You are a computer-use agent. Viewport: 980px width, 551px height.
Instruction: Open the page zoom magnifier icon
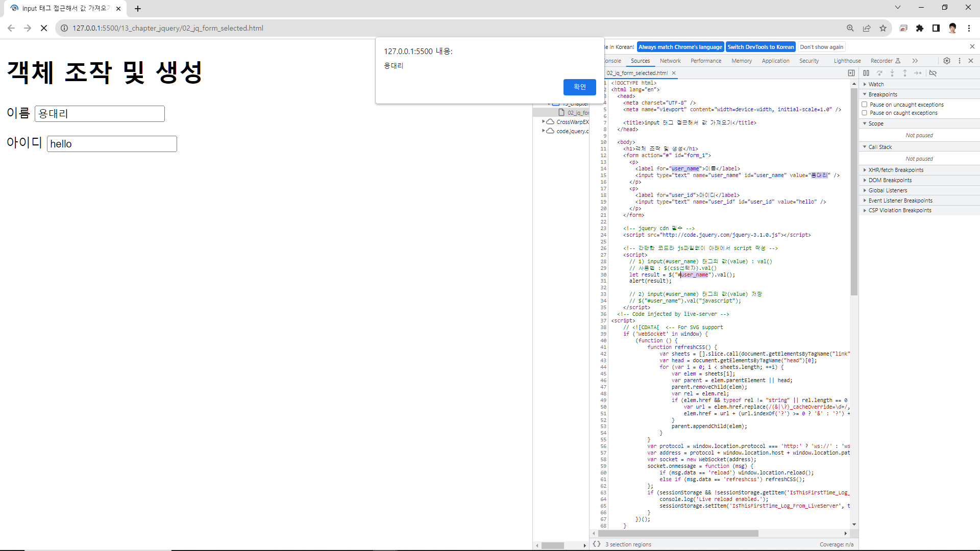pos(850,28)
